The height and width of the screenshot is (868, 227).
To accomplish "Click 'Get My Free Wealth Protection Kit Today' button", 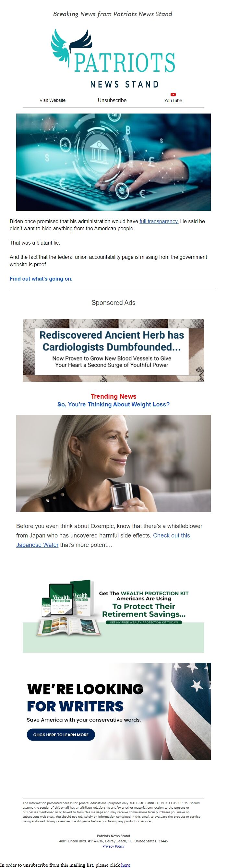I will tap(144, 622).
